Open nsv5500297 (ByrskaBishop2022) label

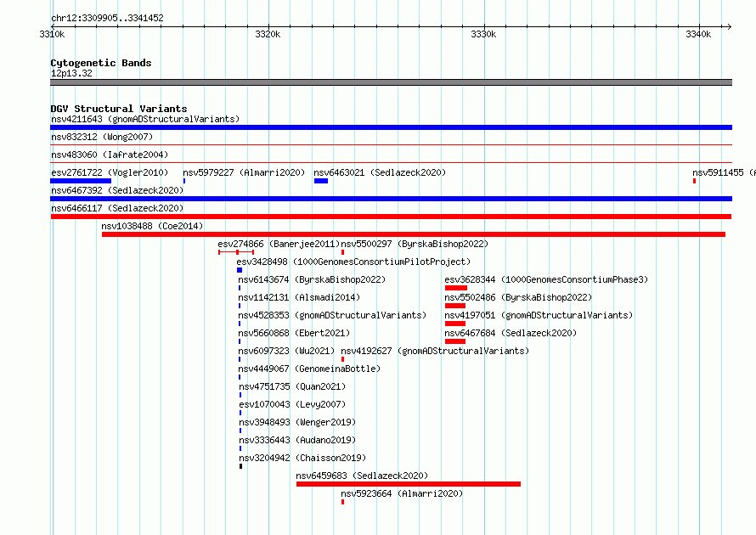415,244
